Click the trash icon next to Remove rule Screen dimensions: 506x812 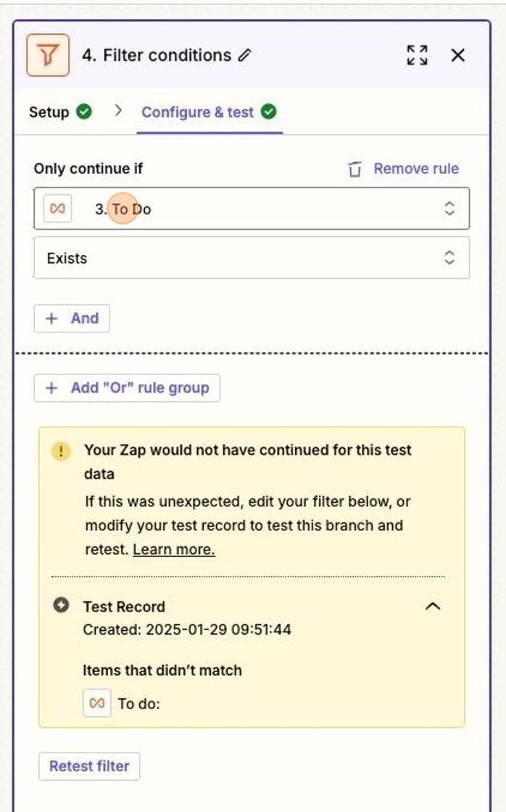(x=354, y=168)
